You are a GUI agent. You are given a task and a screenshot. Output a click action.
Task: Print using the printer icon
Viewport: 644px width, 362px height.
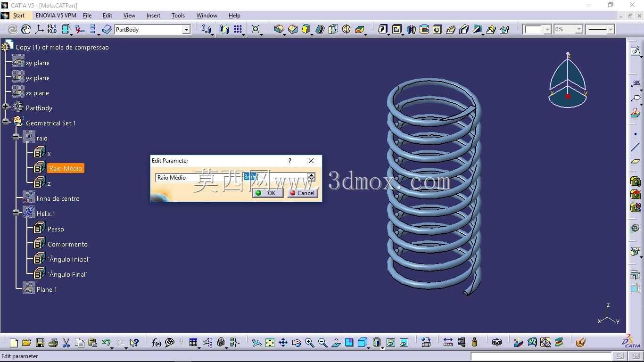pyautogui.click(x=53, y=343)
